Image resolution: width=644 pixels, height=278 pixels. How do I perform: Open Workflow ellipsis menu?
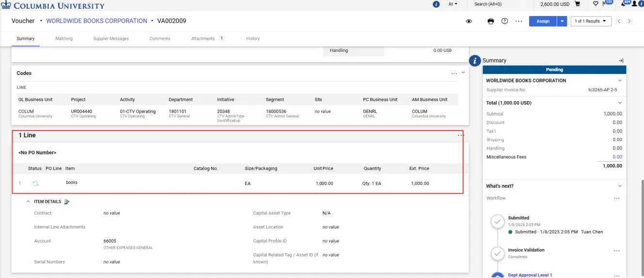(x=617, y=198)
